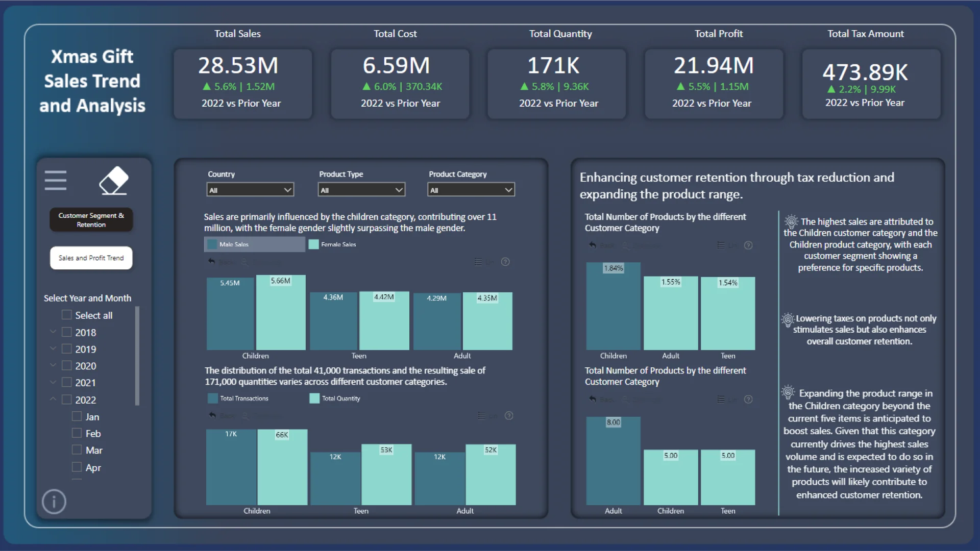Click list icon on Transactions and Quantity chart
This screenshot has height=551, width=980.
tap(481, 416)
